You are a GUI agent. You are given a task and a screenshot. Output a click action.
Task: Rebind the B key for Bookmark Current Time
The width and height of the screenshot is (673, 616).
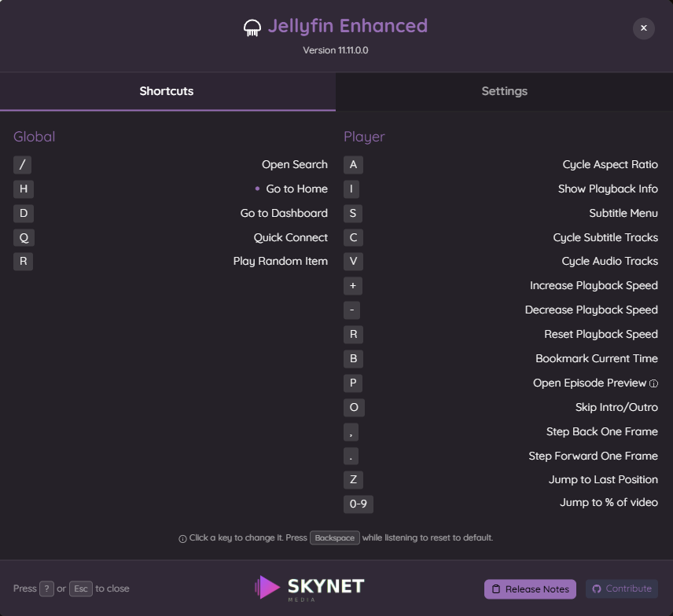[353, 358]
